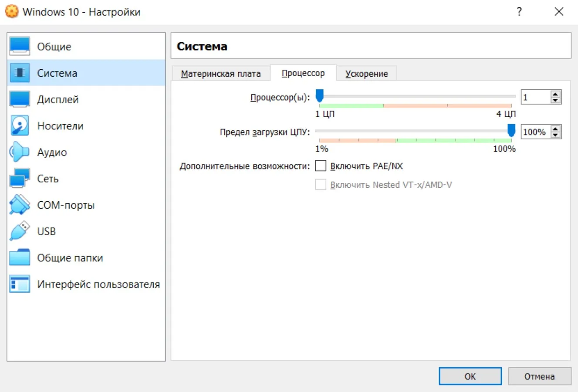Click the Общие папки folder icon
Viewport: 578px width, 392px height.
click(20, 258)
